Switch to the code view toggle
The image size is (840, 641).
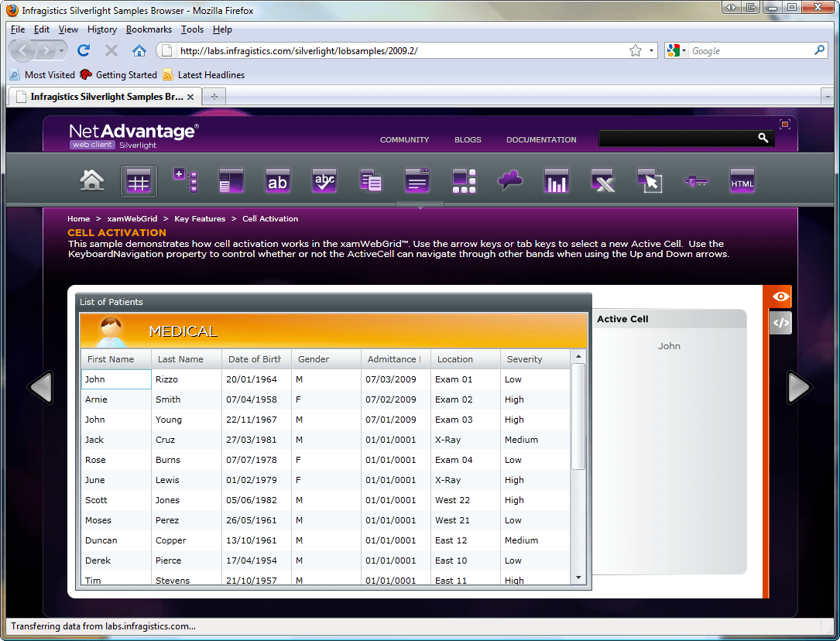pos(780,322)
